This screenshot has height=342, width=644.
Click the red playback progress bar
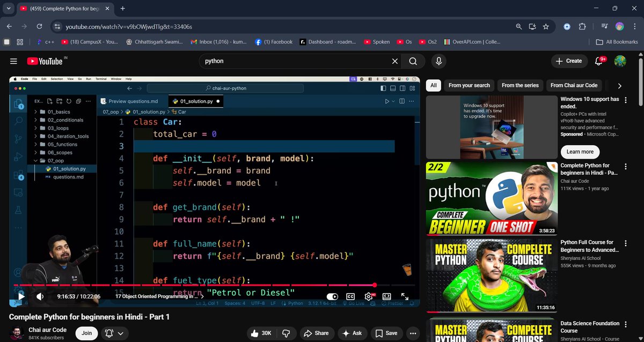(215, 285)
